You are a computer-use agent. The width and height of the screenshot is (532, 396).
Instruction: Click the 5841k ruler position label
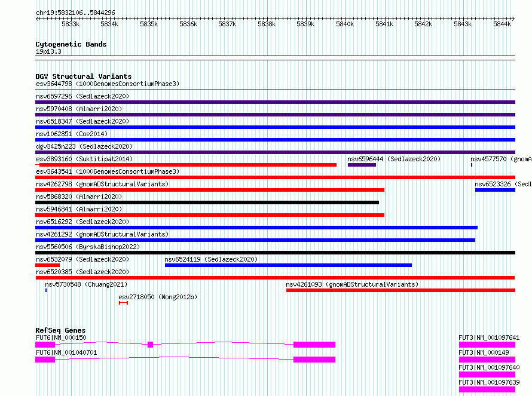click(x=384, y=24)
